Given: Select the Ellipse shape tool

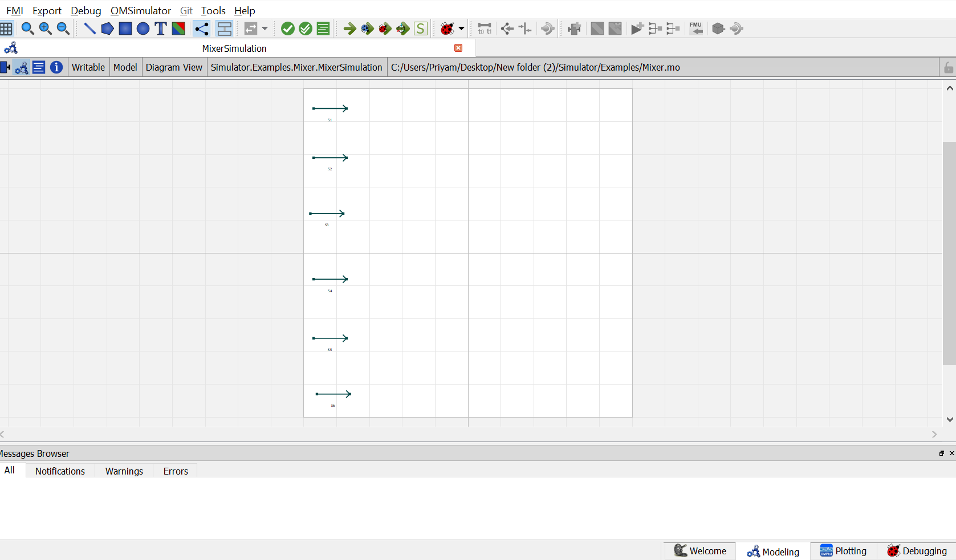Looking at the screenshot, I should coord(143,28).
